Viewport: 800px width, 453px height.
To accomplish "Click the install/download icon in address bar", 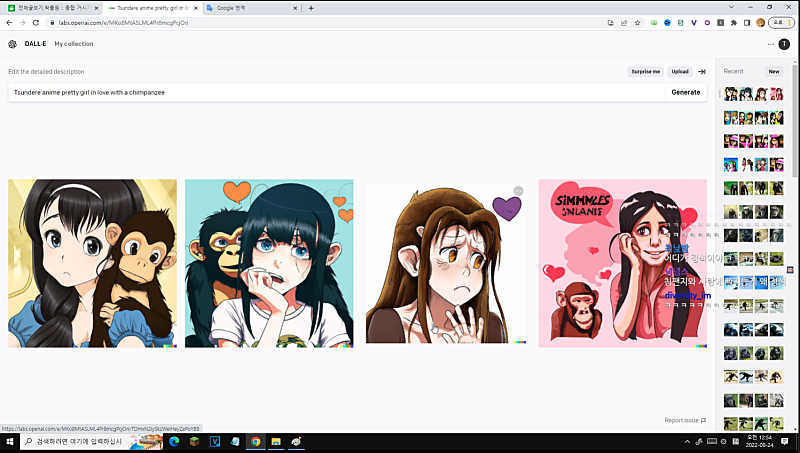I will point(611,22).
